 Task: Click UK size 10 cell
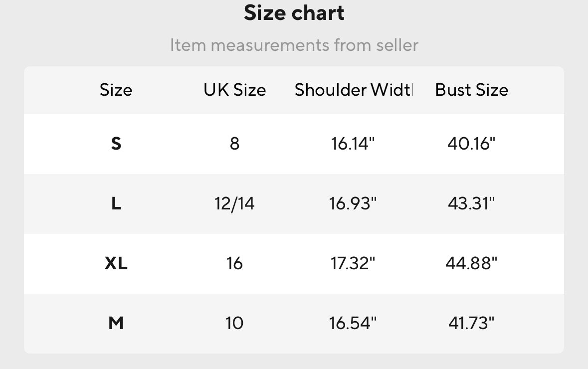coord(234,323)
